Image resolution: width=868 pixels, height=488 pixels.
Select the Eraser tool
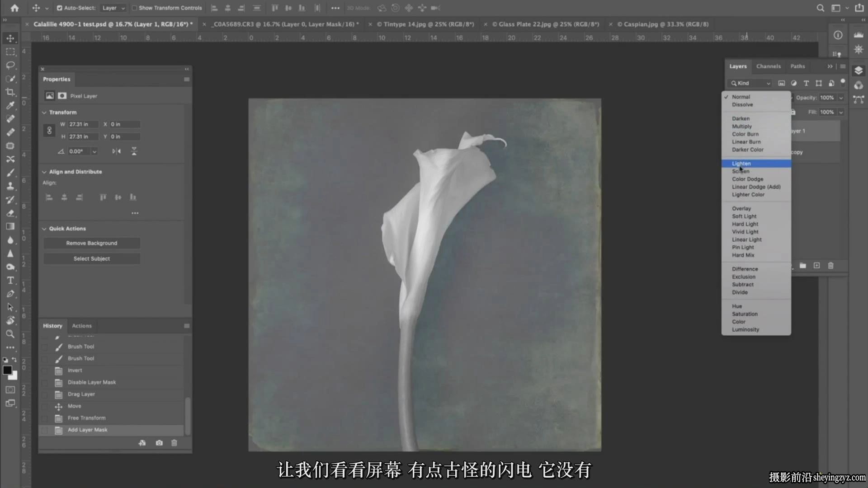10,213
